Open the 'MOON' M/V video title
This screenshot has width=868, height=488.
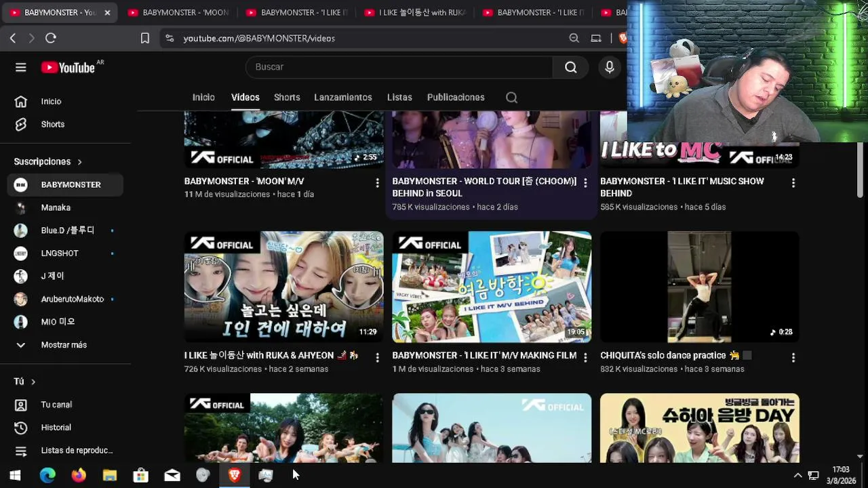tap(244, 182)
